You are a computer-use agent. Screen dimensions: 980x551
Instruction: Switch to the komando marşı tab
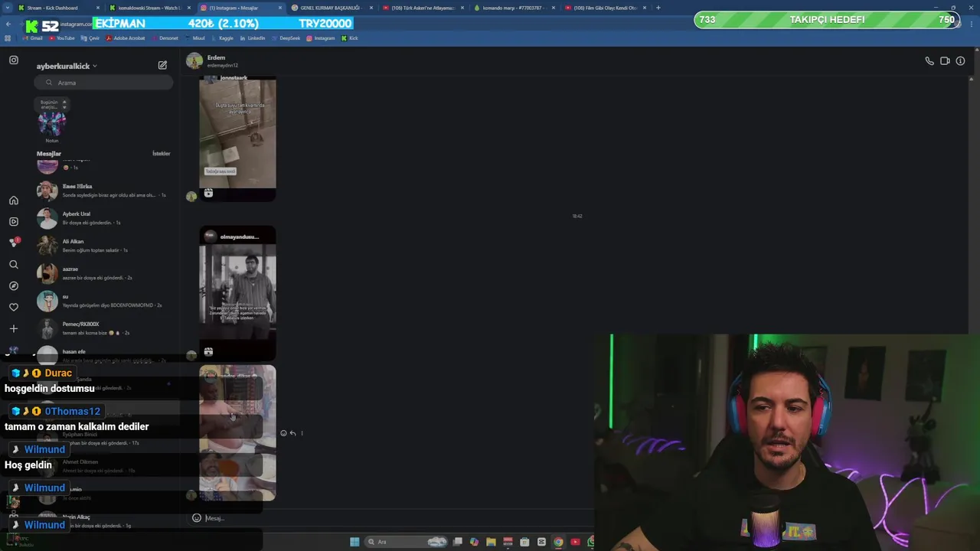click(x=513, y=8)
